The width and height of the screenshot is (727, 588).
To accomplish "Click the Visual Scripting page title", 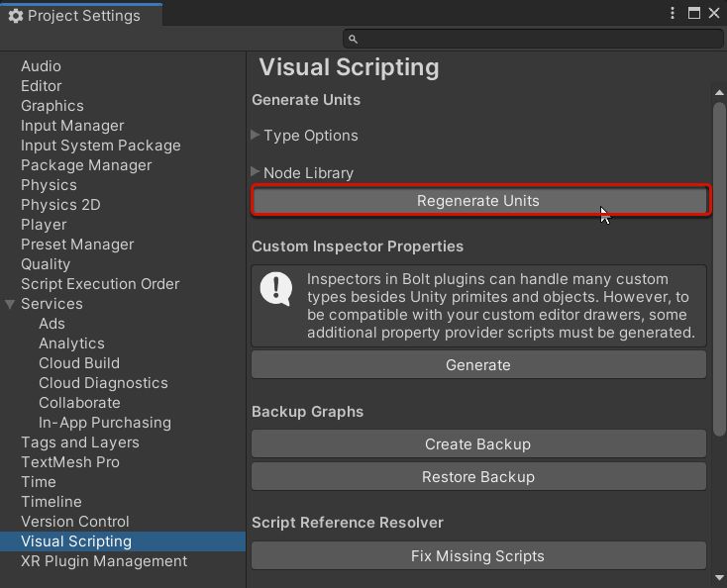I will (349, 67).
